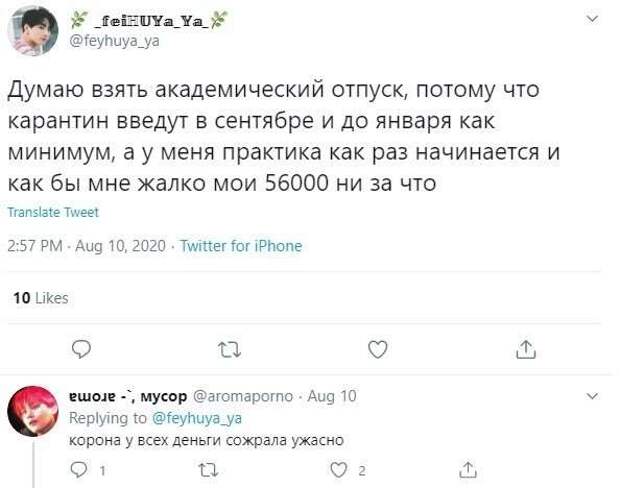This screenshot has height=488, width=620.
Task: Share the main tweet using the share icon
Action: coord(526,349)
